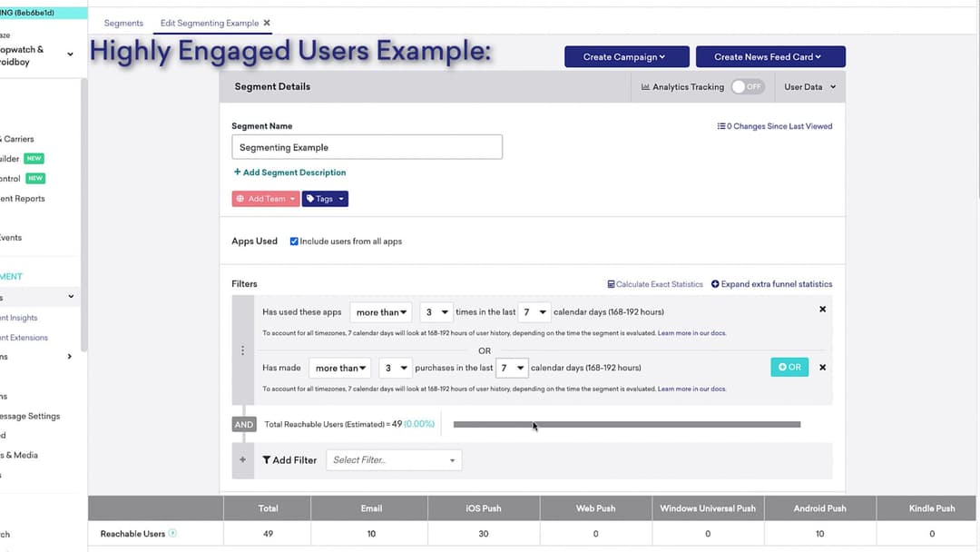Open the Tags dropdown
Viewport: 980px width, 552px height.
[x=325, y=199]
